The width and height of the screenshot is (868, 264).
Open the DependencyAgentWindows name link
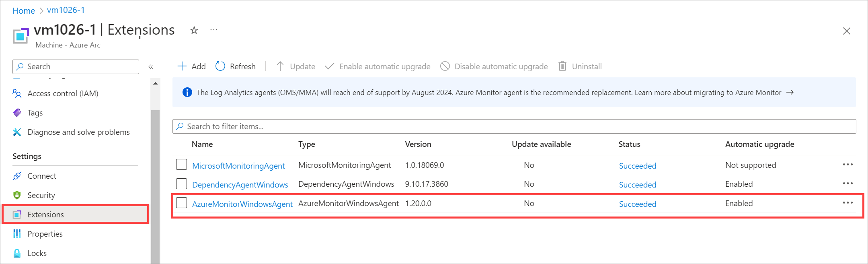pyautogui.click(x=240, y=185)
